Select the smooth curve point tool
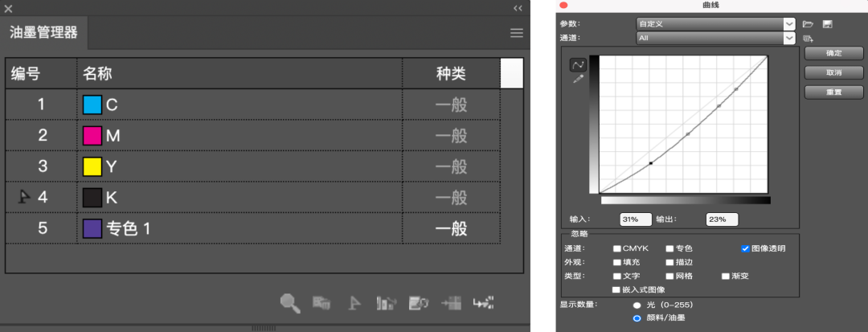Screen dimensions: 868x332 [578, 65]
